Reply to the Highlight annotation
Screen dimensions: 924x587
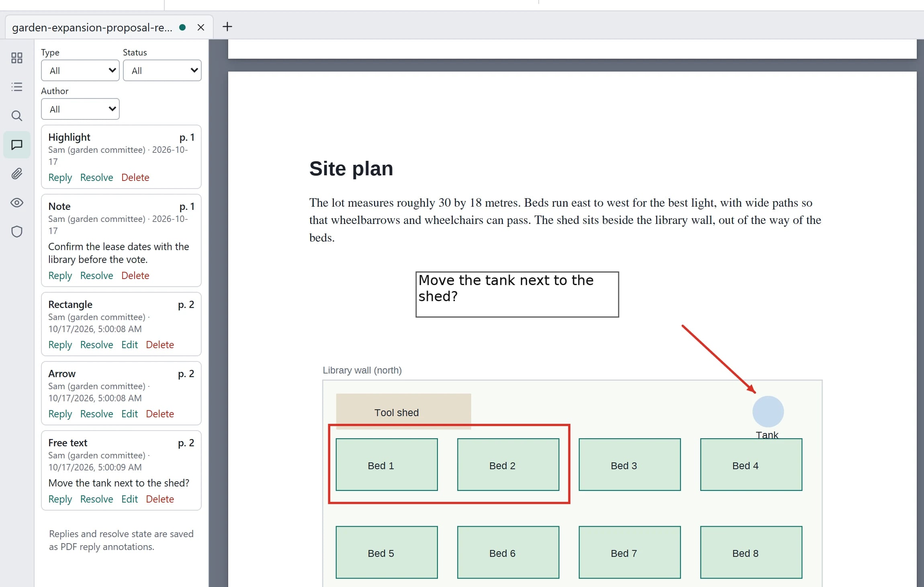[x=60, y=177]
